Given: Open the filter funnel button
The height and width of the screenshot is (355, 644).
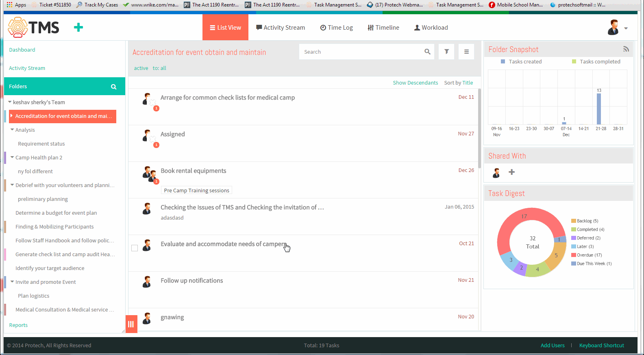Looking at the screenshot, I should [446, 52].
